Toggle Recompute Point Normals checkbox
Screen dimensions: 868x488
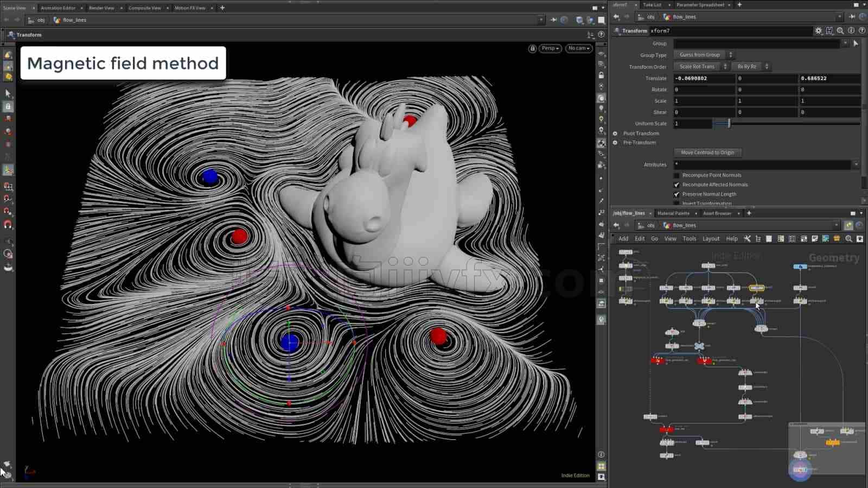[x=676, y=175]
